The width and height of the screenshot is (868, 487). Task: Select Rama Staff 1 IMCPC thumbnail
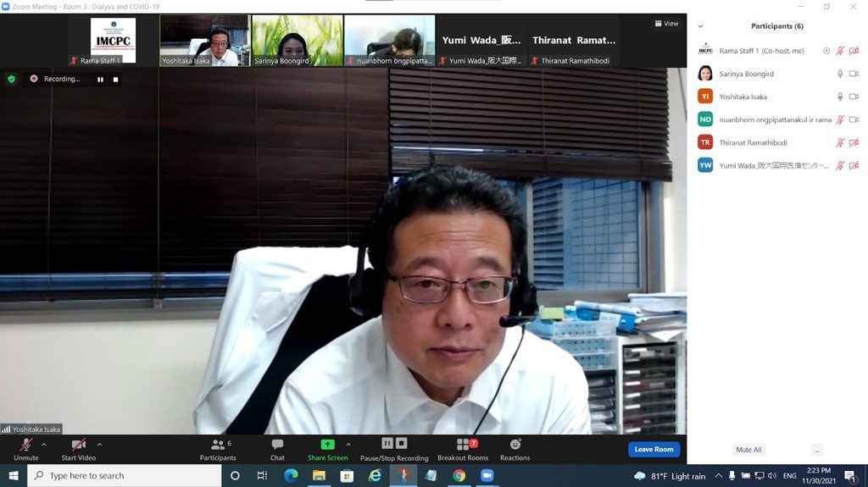[113, 41]
